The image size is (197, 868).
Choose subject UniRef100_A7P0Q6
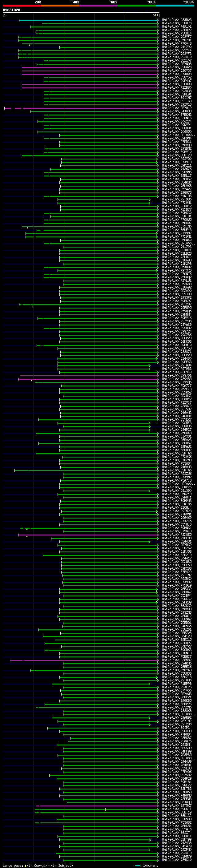[x=177, y=772]
